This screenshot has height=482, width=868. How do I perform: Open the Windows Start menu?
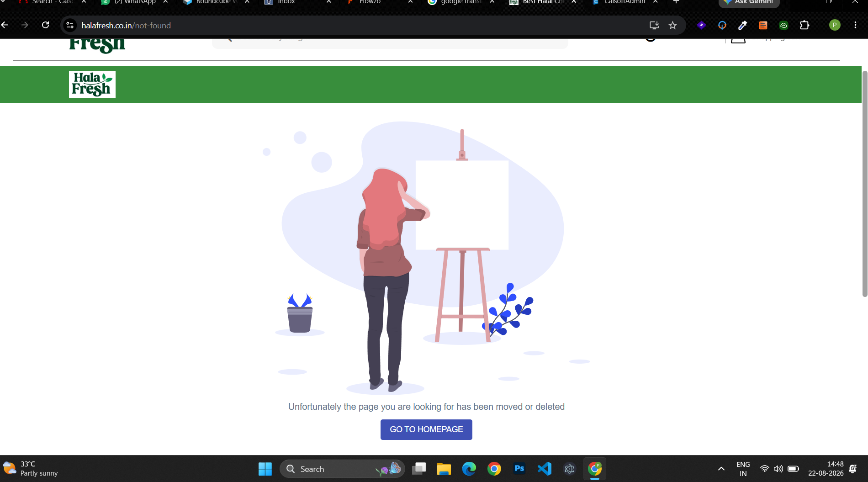[x=265, y=469]
